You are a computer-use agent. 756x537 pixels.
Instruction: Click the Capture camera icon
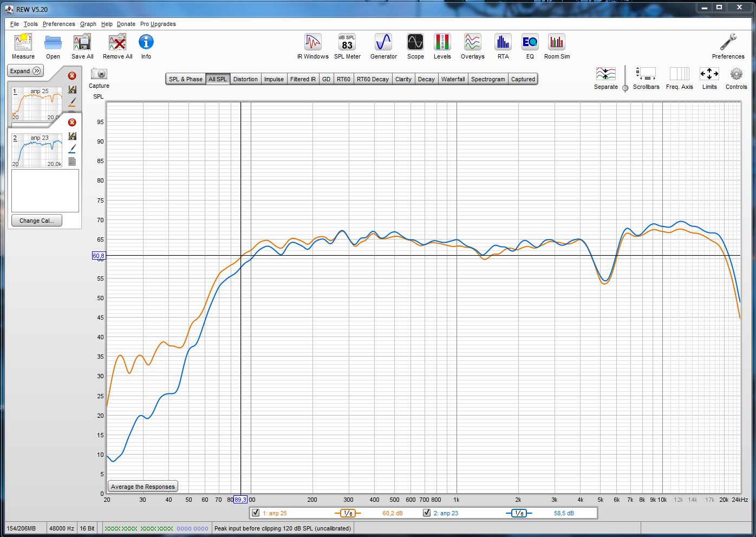99,74
